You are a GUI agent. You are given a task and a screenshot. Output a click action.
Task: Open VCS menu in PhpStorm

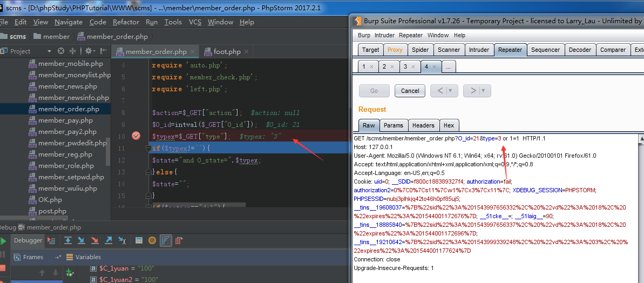tap(195, 22)
